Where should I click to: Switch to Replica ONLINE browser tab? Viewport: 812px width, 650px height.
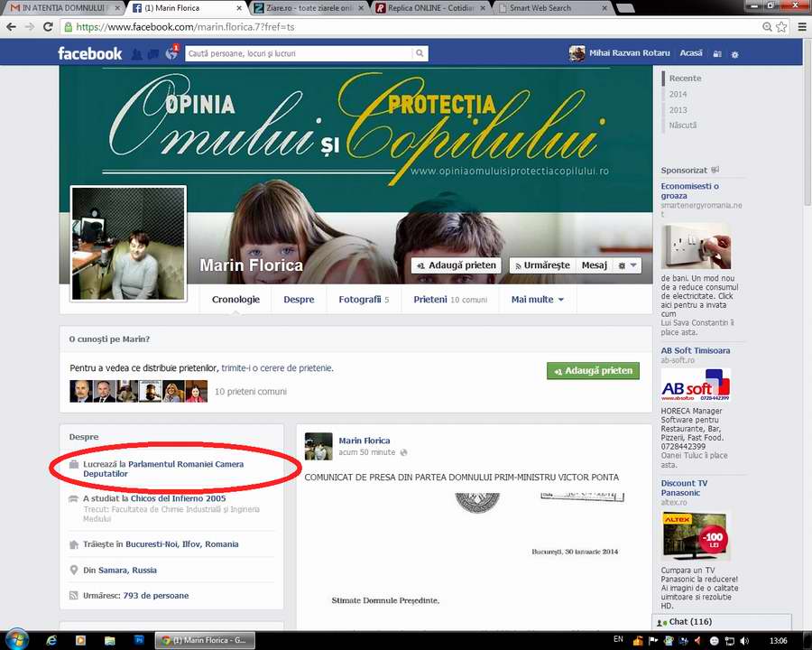click(431, 8)
